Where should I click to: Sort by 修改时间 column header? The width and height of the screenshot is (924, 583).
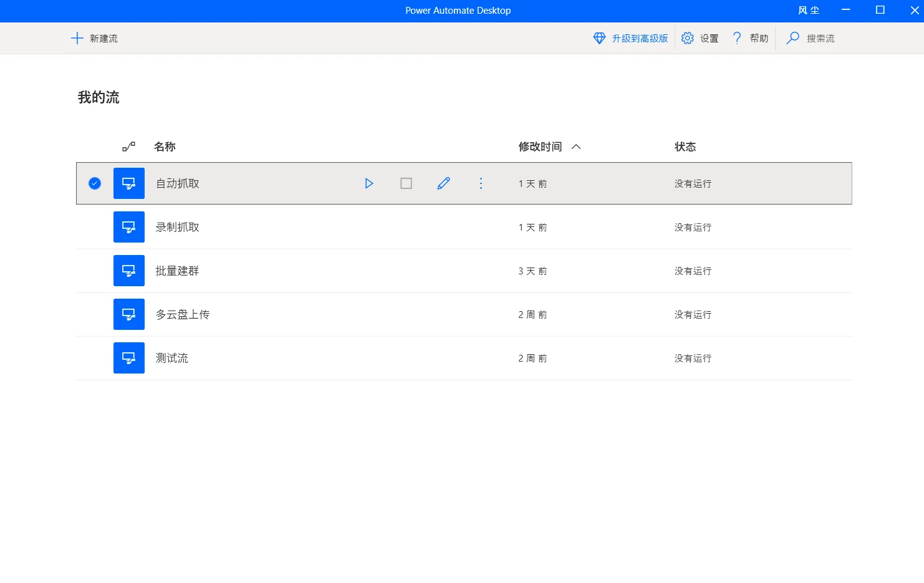[x=540, y=147]
